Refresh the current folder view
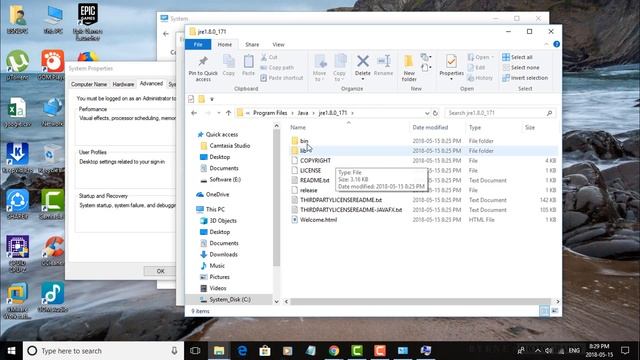This screenshot has width=640, height=360. tap(436, 113)
